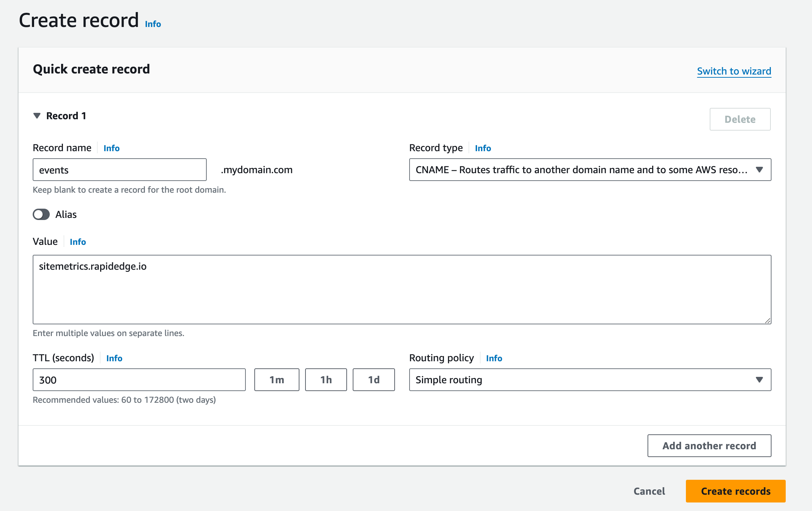Collapse the Record 1 section triangle
812x511 pixels.
click(x=37, y=116)
